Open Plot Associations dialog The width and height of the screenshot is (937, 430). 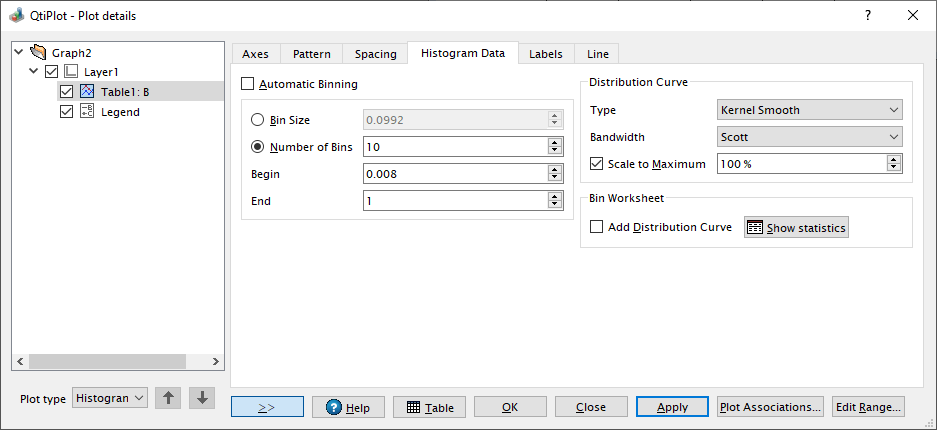click(x=770, y=407)
